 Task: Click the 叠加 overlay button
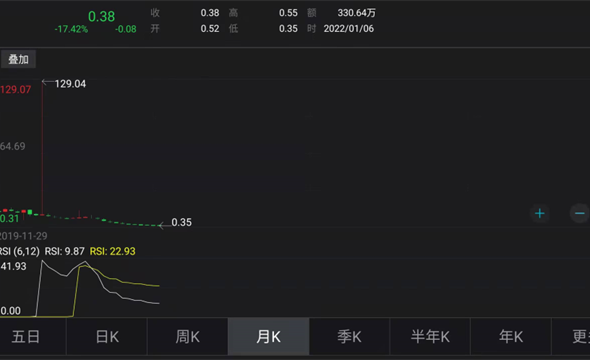(x=18, y=59)
